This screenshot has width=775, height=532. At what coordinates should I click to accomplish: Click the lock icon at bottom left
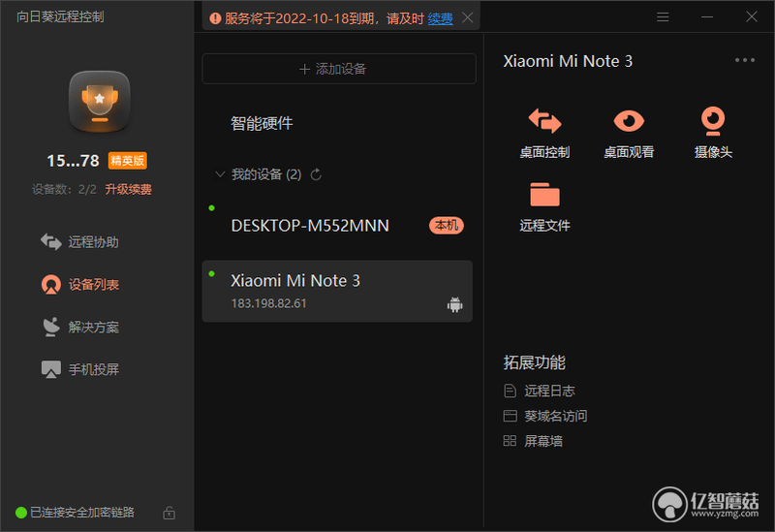pos(169,513)
